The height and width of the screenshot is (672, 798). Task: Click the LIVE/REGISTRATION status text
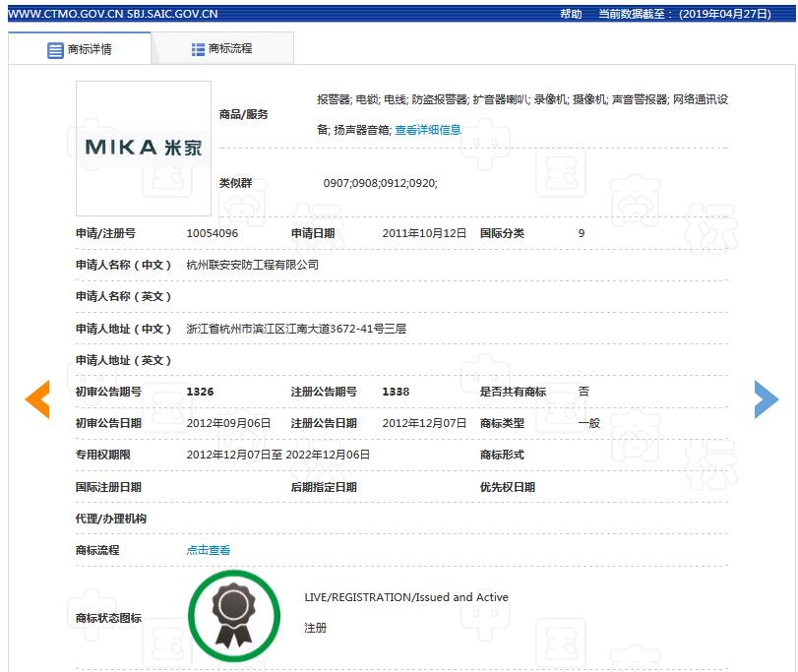407,597
